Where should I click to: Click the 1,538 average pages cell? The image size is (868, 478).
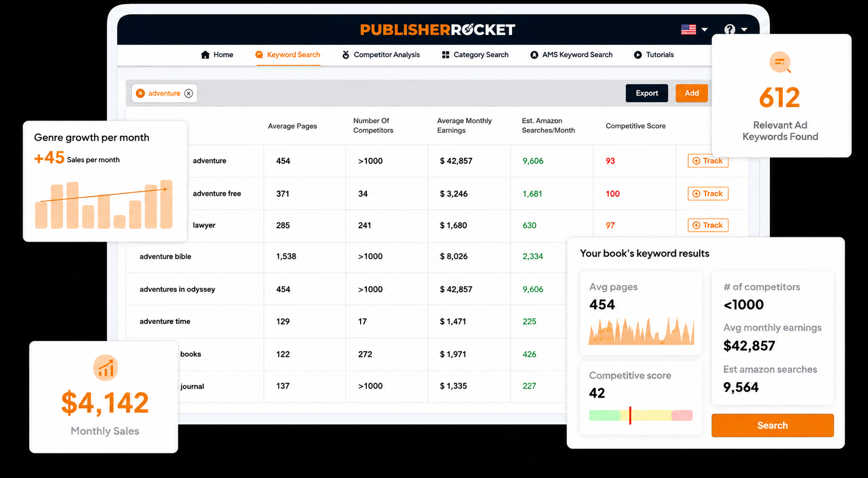pyautogui.click(x=286, y=257)
